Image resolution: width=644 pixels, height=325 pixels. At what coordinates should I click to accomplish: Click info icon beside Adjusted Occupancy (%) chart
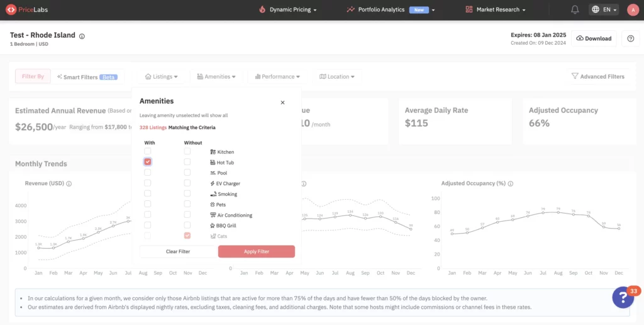511,184
